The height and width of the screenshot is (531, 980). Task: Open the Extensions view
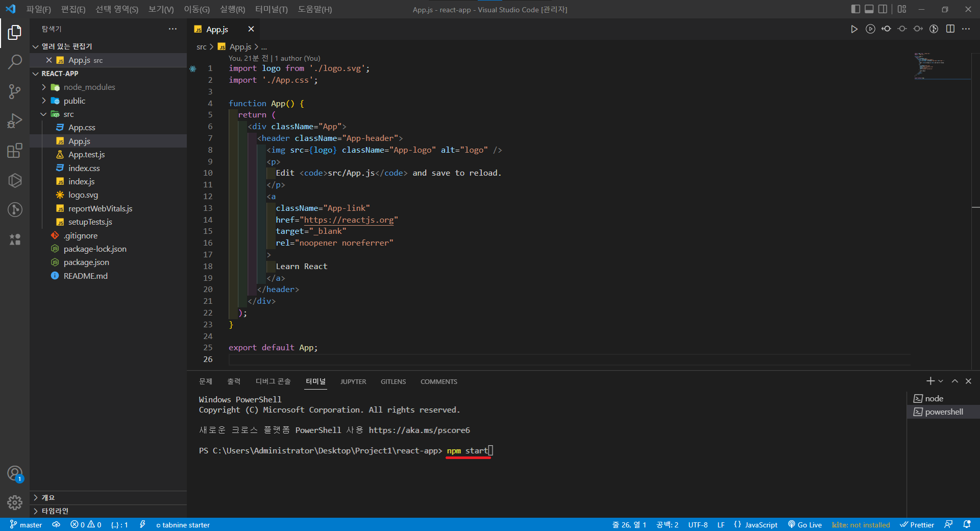[x=15, y=151]
